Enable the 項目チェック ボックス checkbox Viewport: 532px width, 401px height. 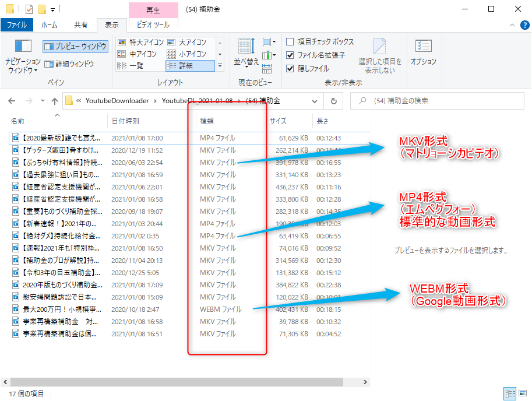coord(290,42)
